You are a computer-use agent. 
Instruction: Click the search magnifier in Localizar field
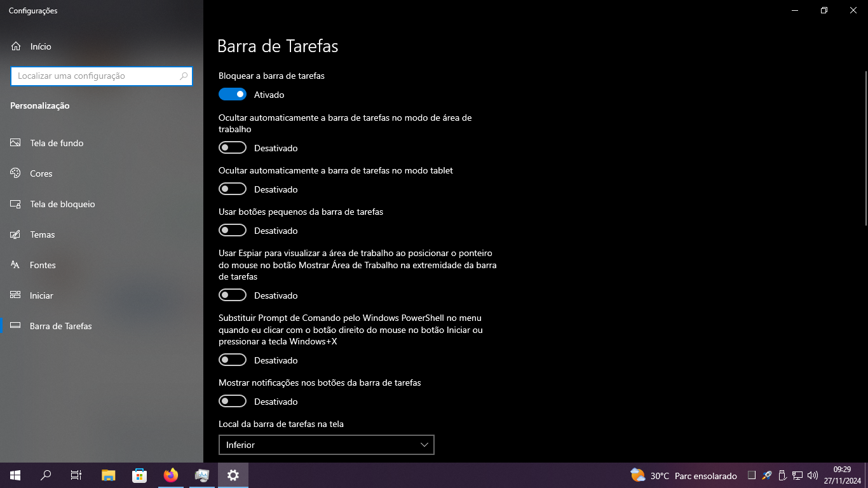pyautogui.click(x=184, y=76)
